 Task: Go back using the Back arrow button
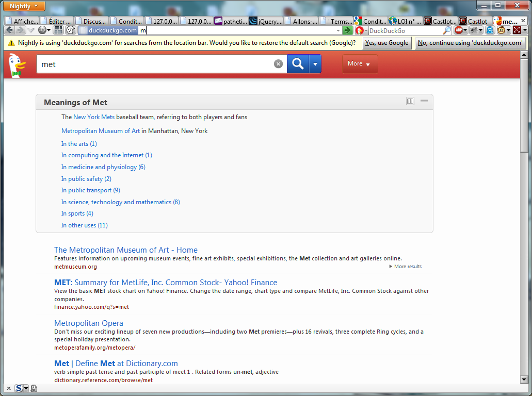(9, 30)
